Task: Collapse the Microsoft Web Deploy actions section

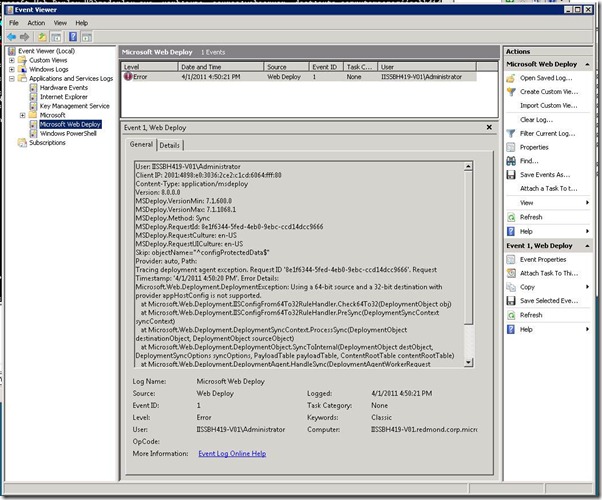Action: [587, 65]
